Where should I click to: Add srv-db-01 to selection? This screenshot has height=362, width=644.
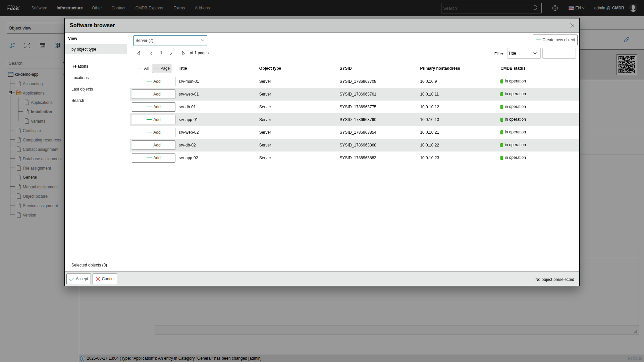[154, 107]
